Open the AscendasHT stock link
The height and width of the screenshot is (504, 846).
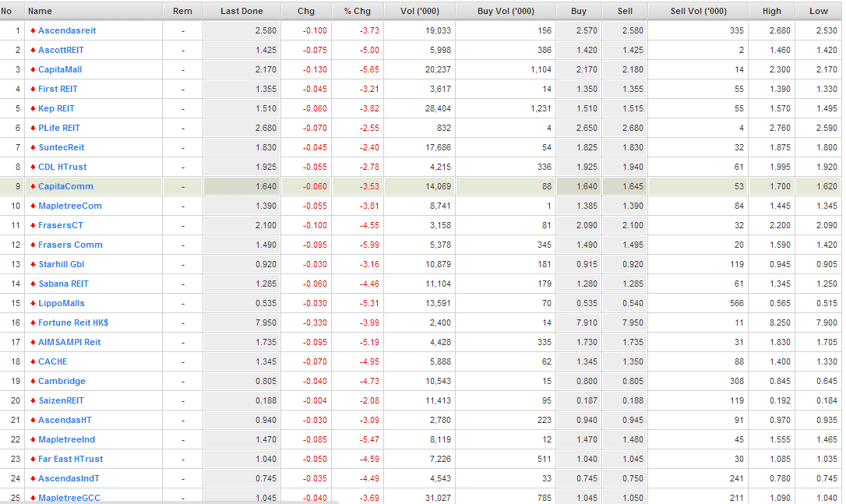pyautogui.click(x=65, y=420)
